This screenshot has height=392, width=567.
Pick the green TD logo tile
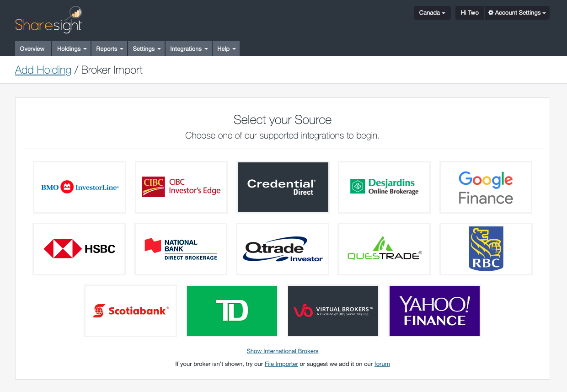tap(232, 311)
